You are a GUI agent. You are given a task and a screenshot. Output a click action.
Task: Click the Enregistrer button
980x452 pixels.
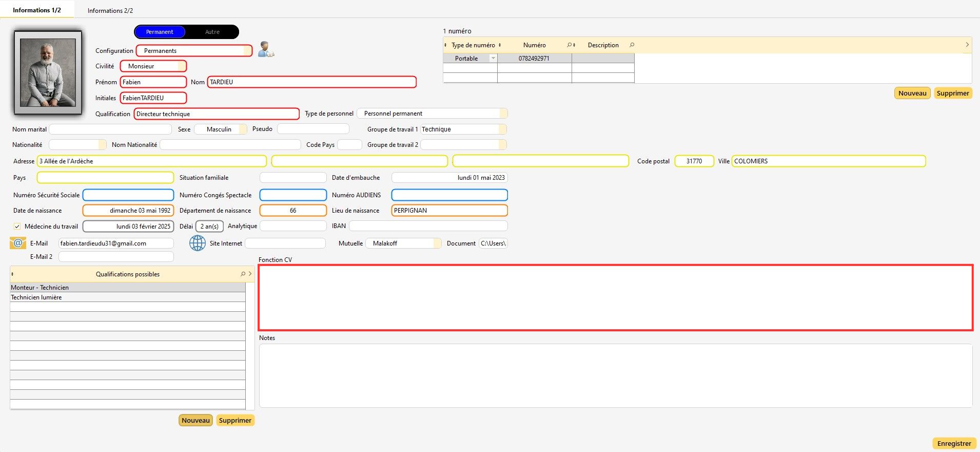[x=954, y=443]
